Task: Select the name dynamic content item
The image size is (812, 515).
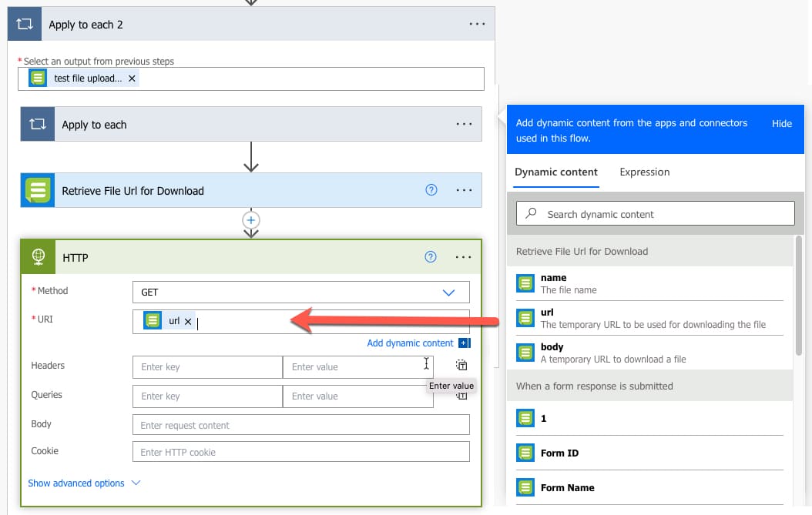Action: pos(649,283)
